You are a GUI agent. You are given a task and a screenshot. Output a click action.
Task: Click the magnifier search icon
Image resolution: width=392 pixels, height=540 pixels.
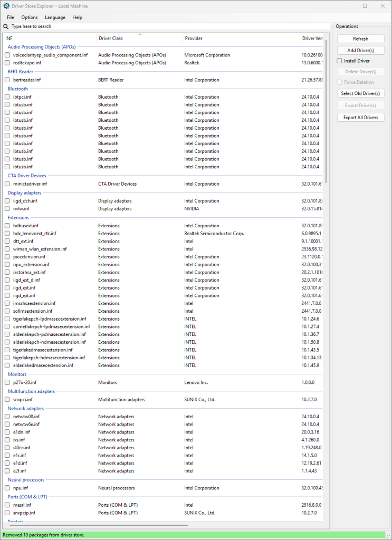(5, 26)
